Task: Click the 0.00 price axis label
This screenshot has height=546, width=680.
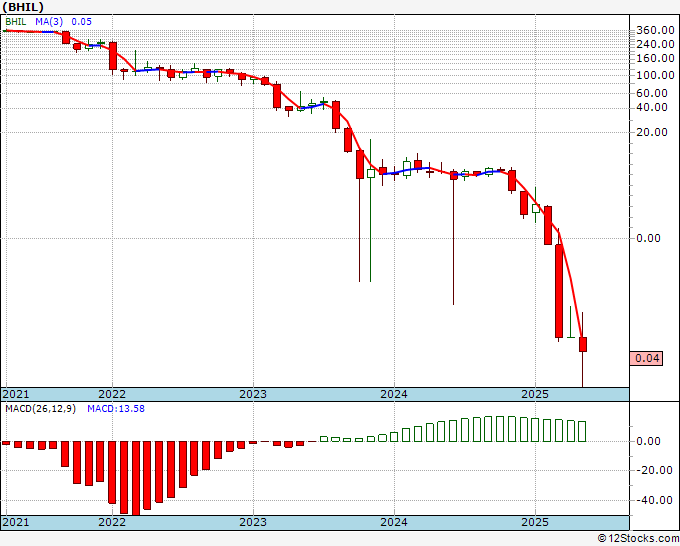Action: pos(649,238)
